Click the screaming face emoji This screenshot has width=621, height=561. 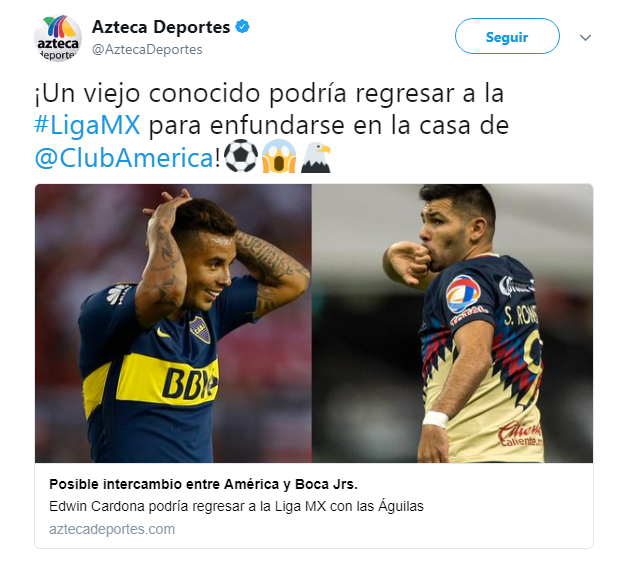pyautogui.click(x=279, y=156)
